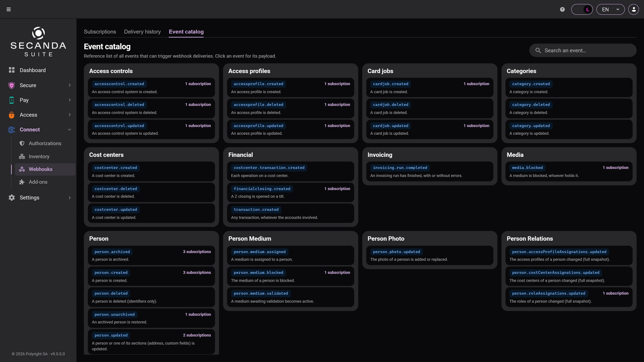This screenshot has width=644, height=362.
Task: Open the person.medium.validated event
Action: [290, 297]
